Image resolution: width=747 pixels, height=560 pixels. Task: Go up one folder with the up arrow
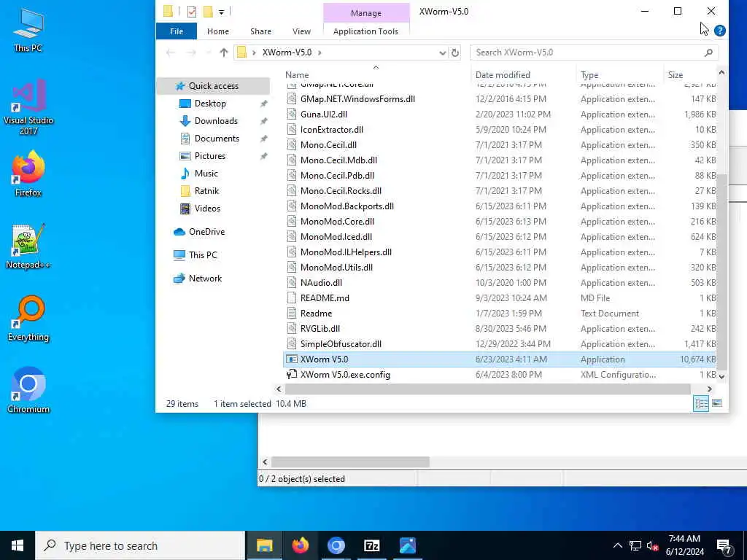click(x=223, y=52)
